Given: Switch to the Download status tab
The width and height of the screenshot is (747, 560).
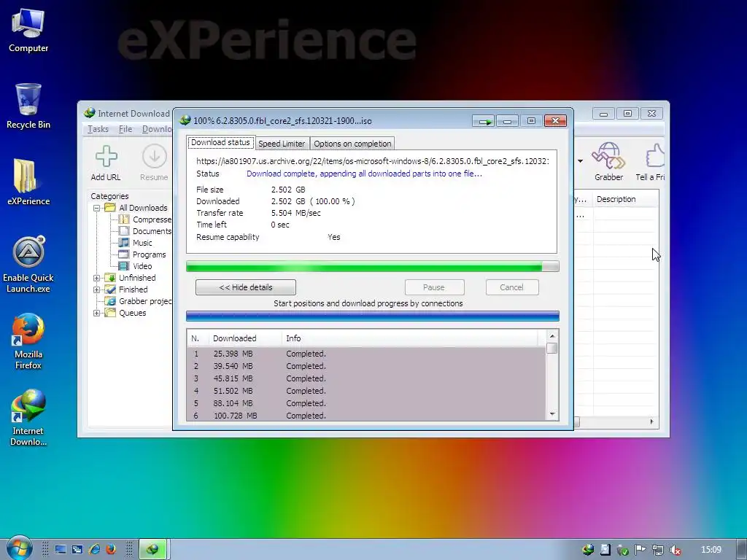Looking at the screenshot, I should point(220,142).
